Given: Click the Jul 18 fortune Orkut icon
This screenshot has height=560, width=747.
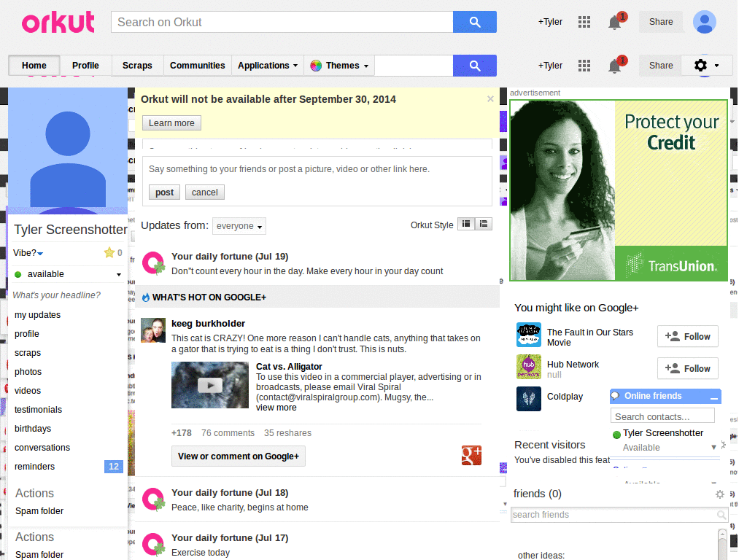Looking at the screenshot, I should 154,499.
